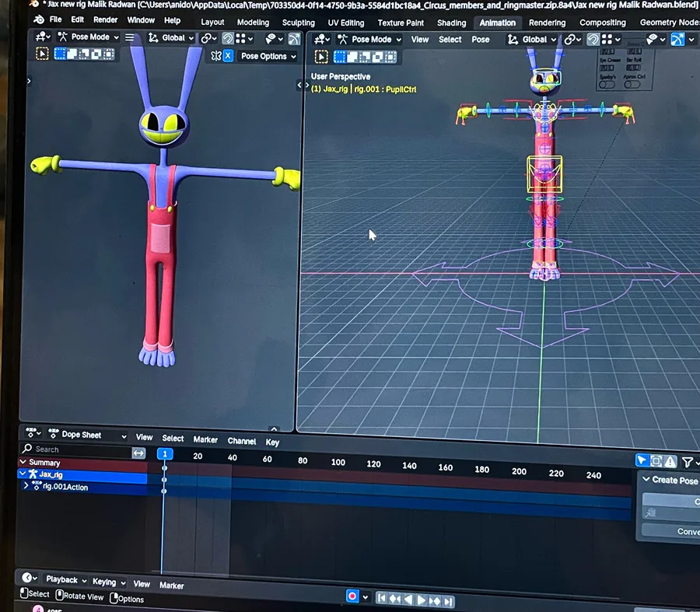Toggle auto keying record button
The height and width of the screenshot is (612, 700).
(352, 596)
